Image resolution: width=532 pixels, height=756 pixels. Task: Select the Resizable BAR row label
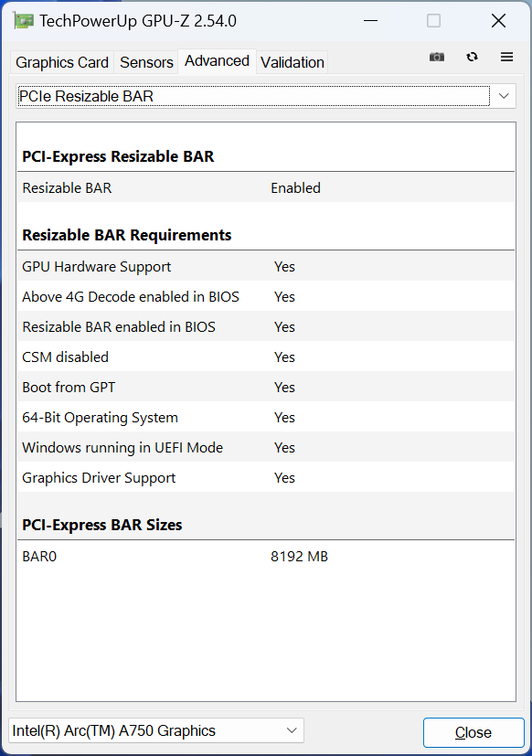(x=67, y=188)
